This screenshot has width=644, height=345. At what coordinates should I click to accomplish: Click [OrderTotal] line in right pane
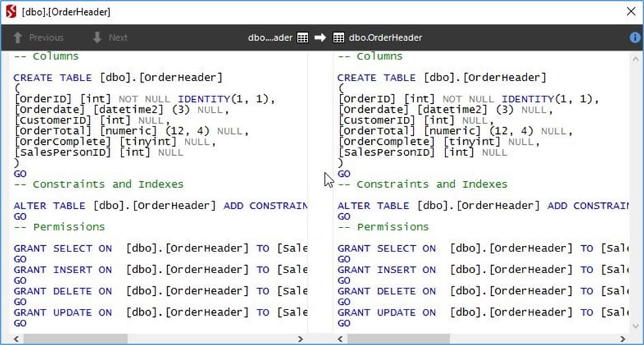(456, 131)
